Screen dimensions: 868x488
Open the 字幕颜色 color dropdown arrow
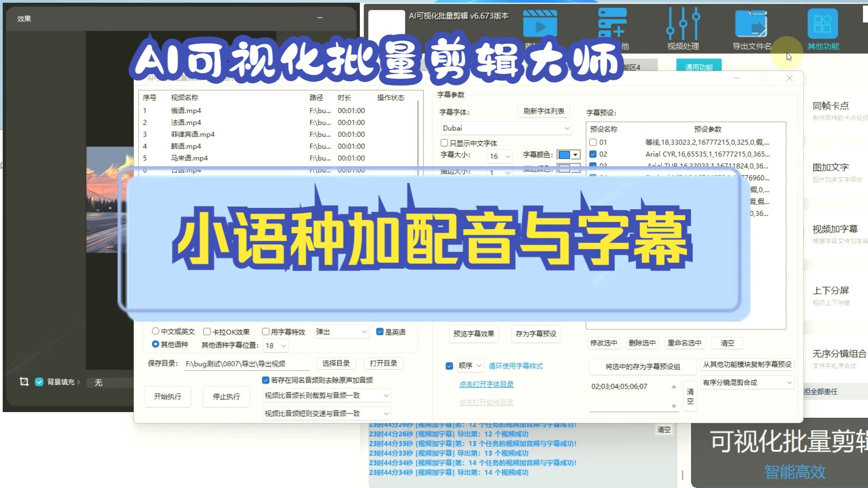pyautogui.click(x=575, y=155)
